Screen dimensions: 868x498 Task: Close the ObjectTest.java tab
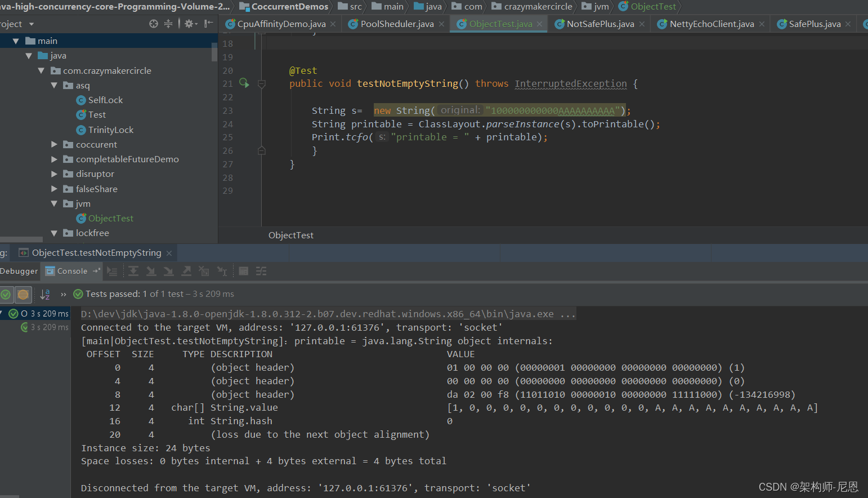[539, 24]
